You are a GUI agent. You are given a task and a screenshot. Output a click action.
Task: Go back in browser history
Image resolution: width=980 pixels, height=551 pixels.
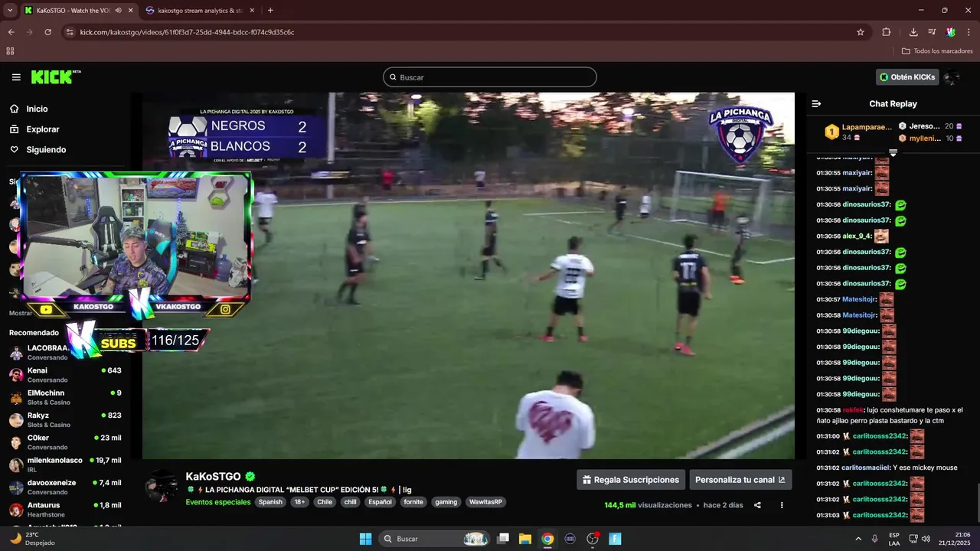(x=11, y=32)
